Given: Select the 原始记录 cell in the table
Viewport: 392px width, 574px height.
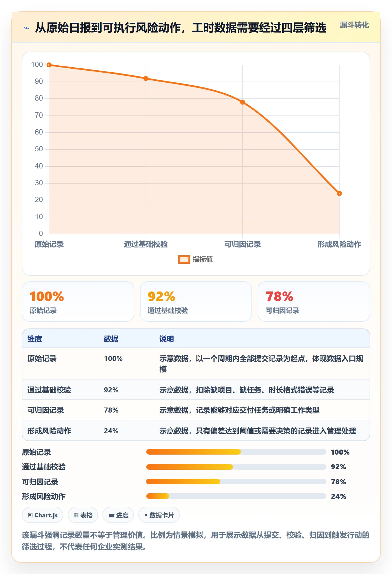Looking at the screenshot, I should [x=42, y=359].
